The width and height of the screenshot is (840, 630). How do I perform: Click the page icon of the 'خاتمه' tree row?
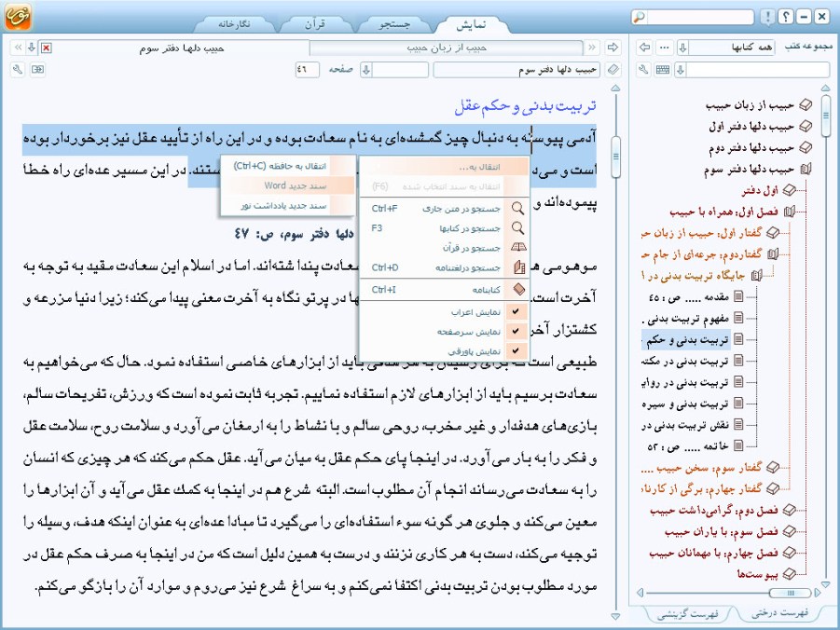(738, 445)
